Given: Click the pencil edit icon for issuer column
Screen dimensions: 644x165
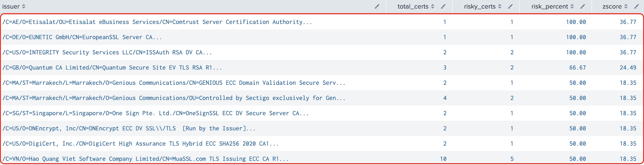Looking at the screenshot, I should (x=377, y=6).
